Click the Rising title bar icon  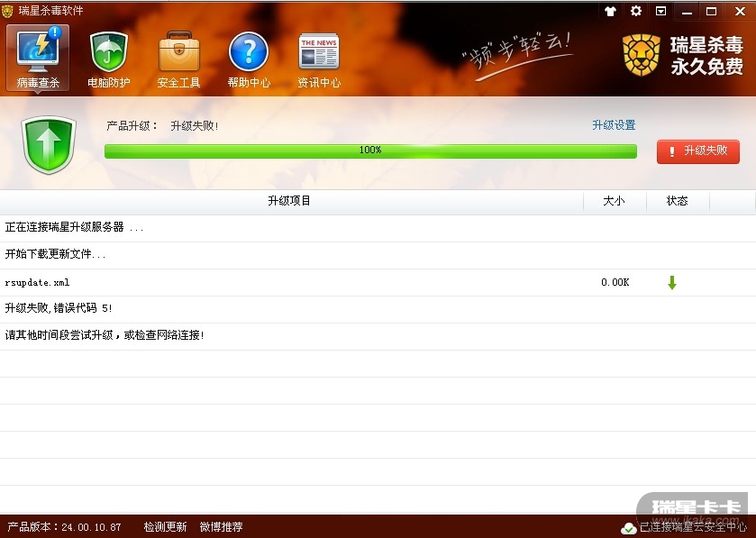[x=7, y=11]
